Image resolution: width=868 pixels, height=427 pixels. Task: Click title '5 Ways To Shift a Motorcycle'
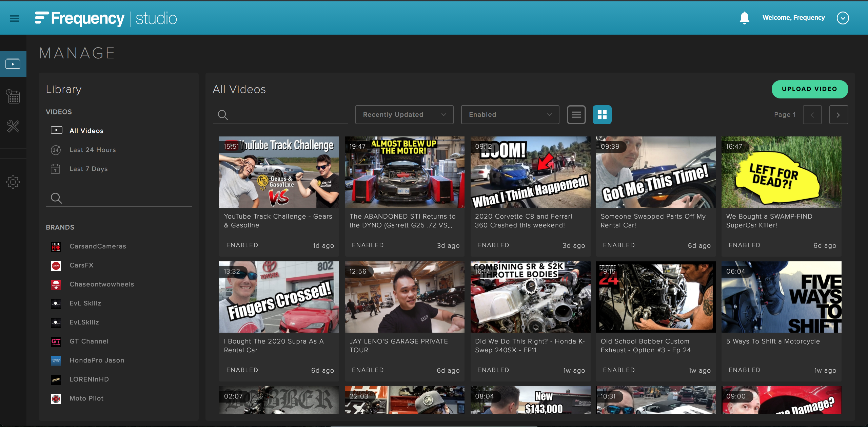773,341
